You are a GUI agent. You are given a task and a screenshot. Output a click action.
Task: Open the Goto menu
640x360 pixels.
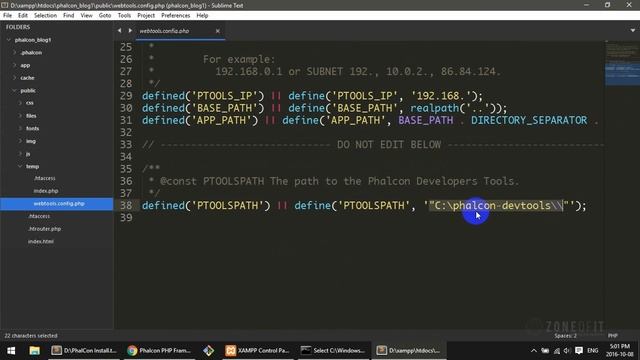pyautogui.click(x=105, y=16)
